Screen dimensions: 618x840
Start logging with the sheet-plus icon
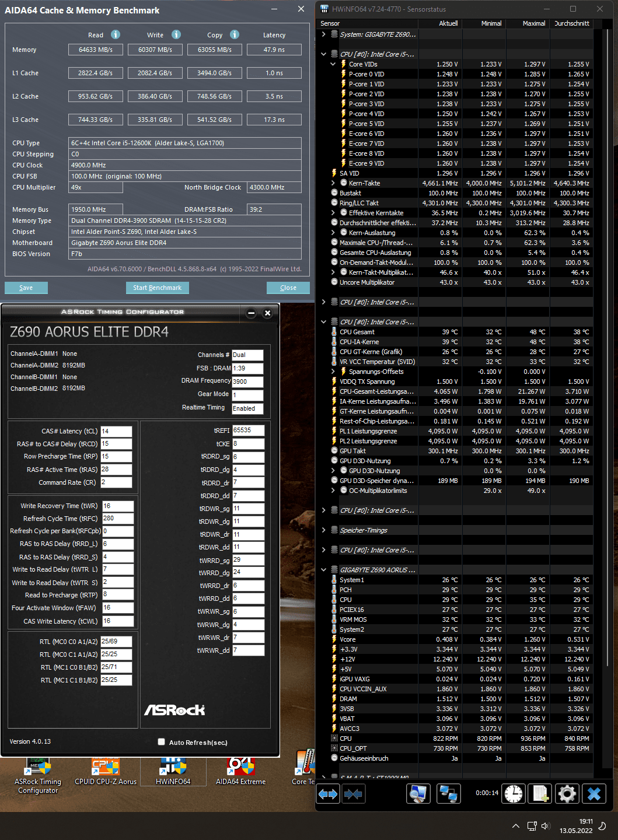pos(540,794)
